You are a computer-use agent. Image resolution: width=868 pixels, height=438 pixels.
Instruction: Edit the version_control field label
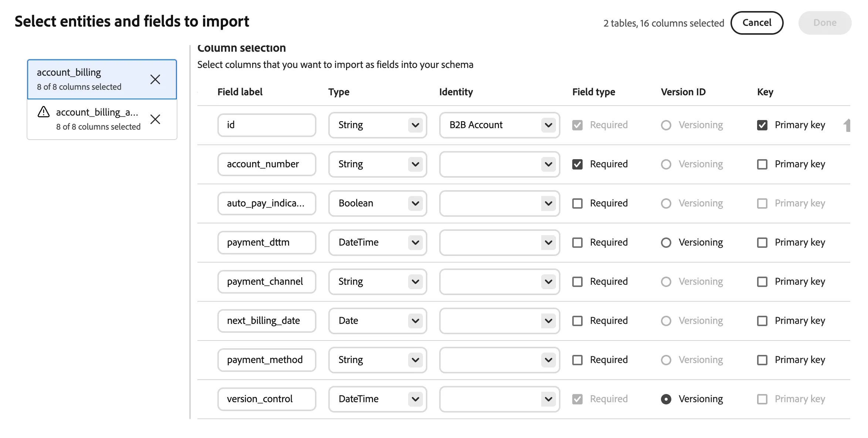tap(267, 399)
